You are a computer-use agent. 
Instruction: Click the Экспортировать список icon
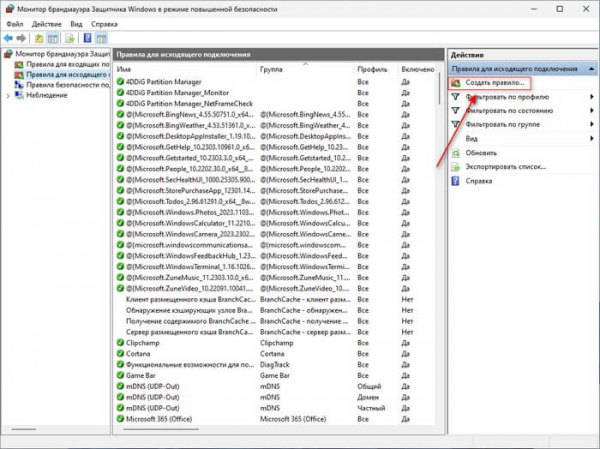(456, 167)
